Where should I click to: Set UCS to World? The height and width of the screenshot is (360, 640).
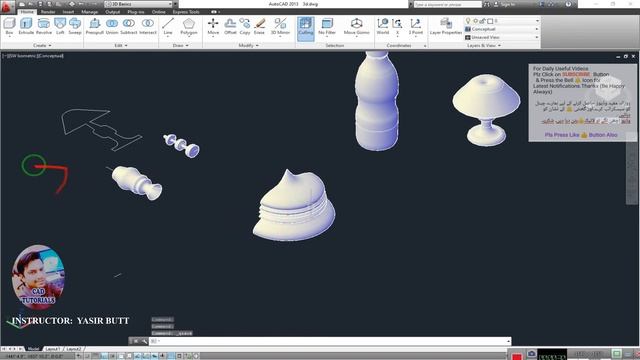pos(383,26)
